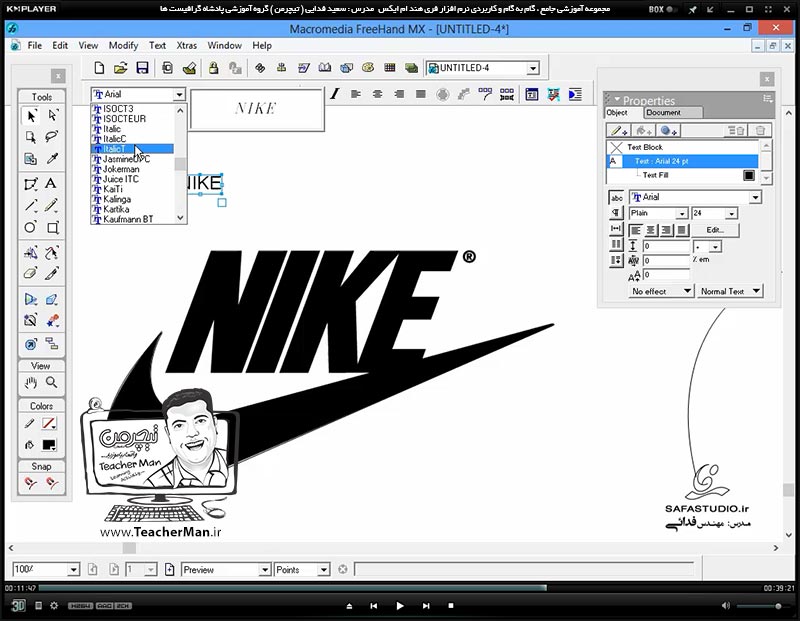Screen dimensions: 800x621
Task: Open the UNTITLED-4 document dropdown
Action: pyautogui.click(x=533, y=68)
